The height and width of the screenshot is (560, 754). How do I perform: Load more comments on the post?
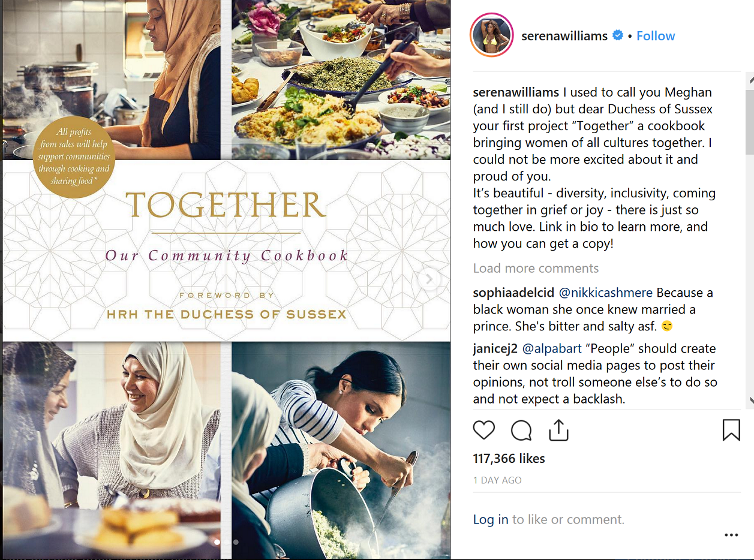point(536,268)
